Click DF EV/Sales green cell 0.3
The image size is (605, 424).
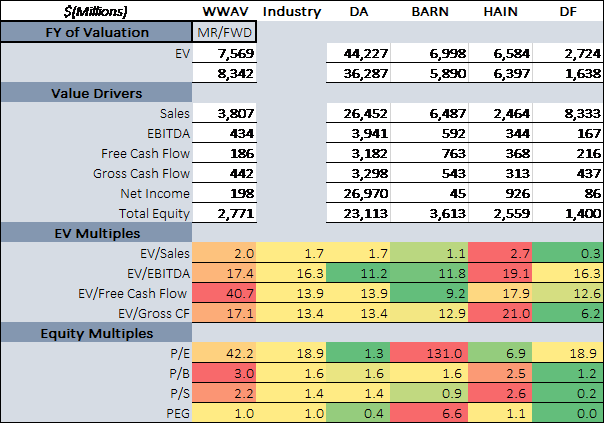tap(568, 253)
